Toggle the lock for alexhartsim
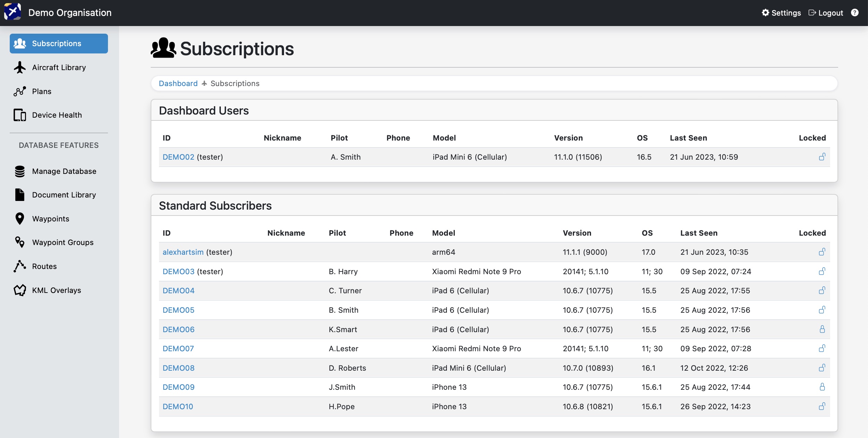Image resolution: width=868 pixels, height=438 pixels. [x=822, y=252]
